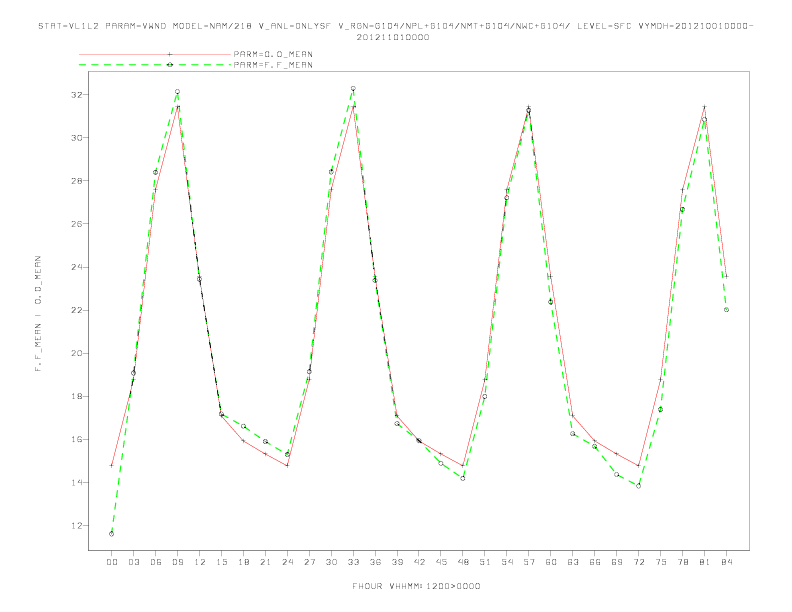792x612 pixels.
Task: Click the O.O_MEAN plus marker at hour 84
Action: coord(726,276)
